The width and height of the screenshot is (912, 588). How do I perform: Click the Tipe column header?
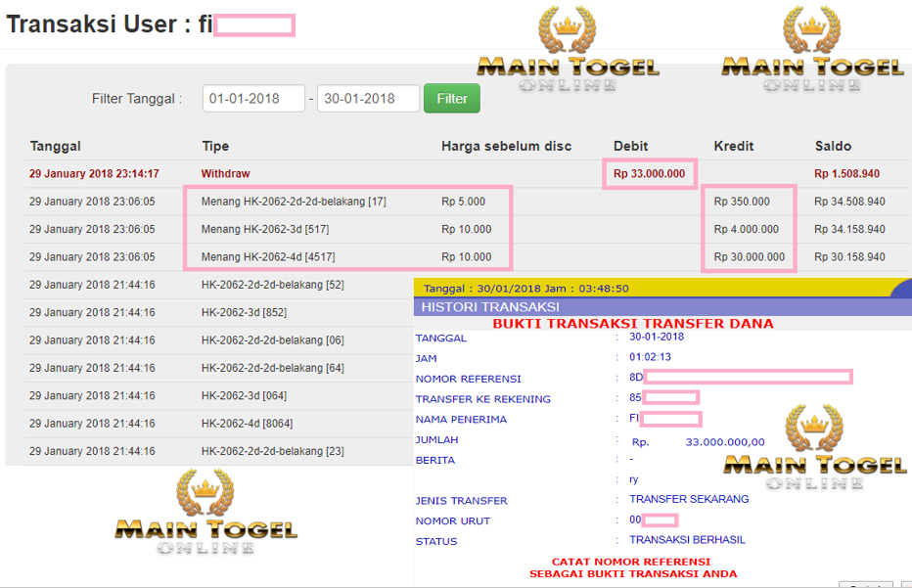pos(215,146)
